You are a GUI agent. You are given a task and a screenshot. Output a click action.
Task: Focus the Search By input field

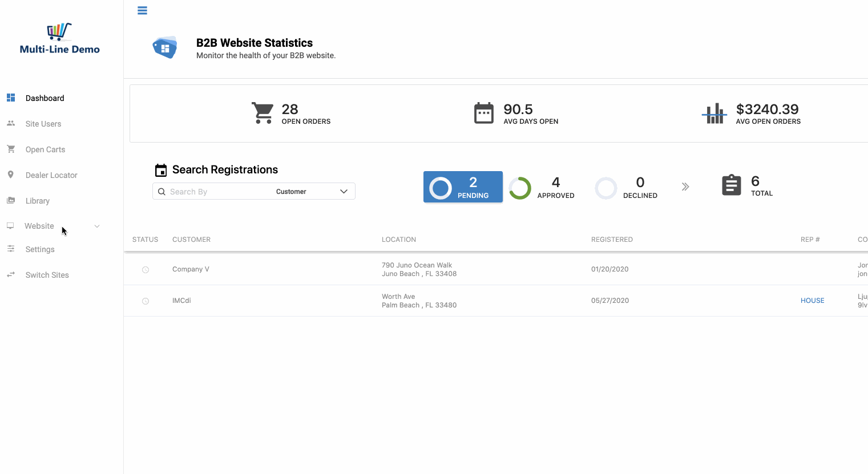tap(220, 192)
